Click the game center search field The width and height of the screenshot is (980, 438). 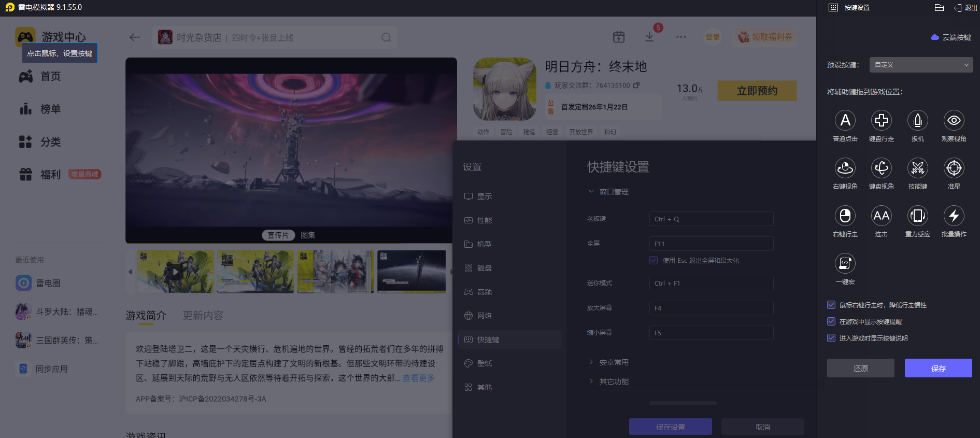(275, 37)
